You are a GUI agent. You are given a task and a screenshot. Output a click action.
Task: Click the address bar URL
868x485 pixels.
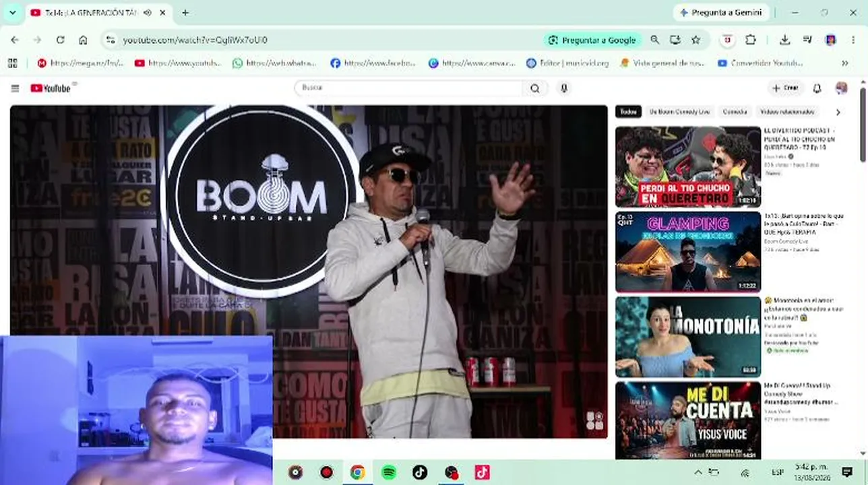[x=195, y=40]
